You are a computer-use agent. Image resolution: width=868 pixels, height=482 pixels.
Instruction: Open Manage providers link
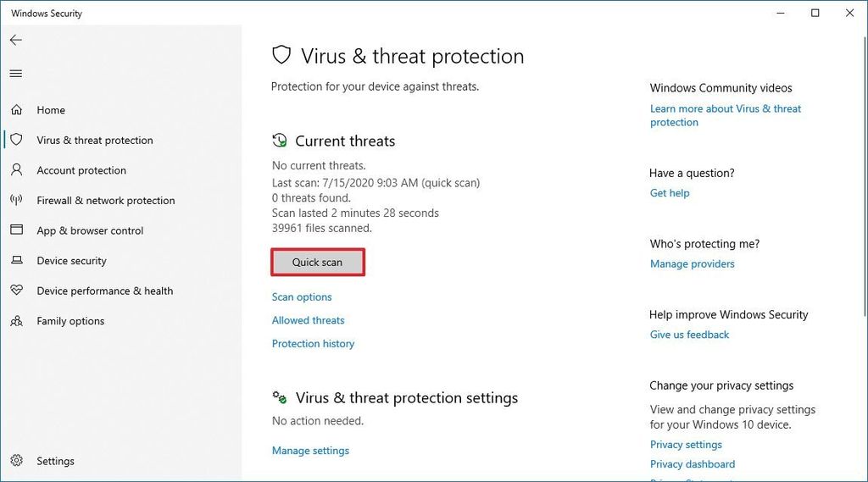[692, 264]
